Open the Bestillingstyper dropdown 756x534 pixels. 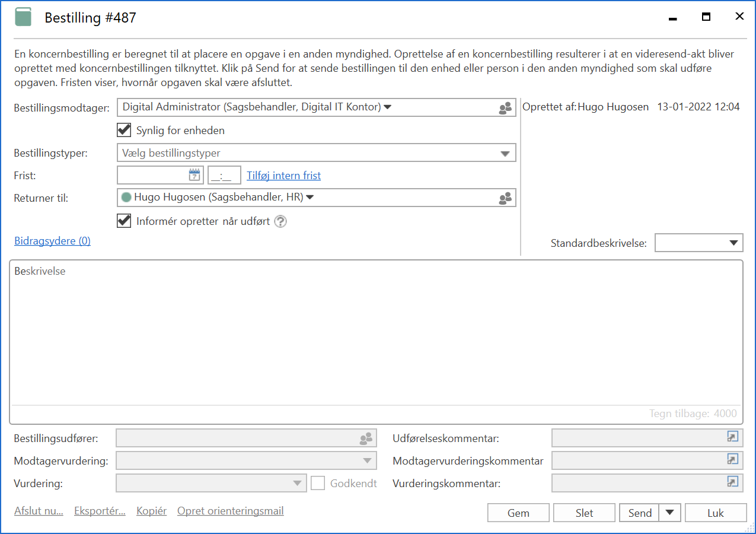click(505, 154)
